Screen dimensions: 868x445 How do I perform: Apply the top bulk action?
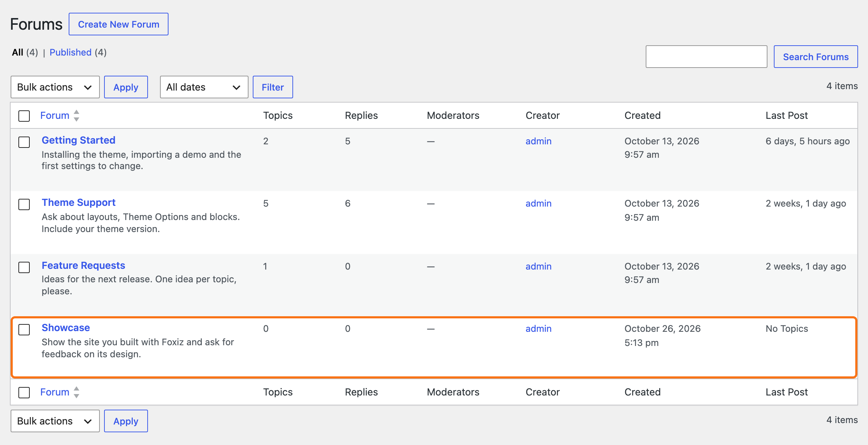(126, 87)
